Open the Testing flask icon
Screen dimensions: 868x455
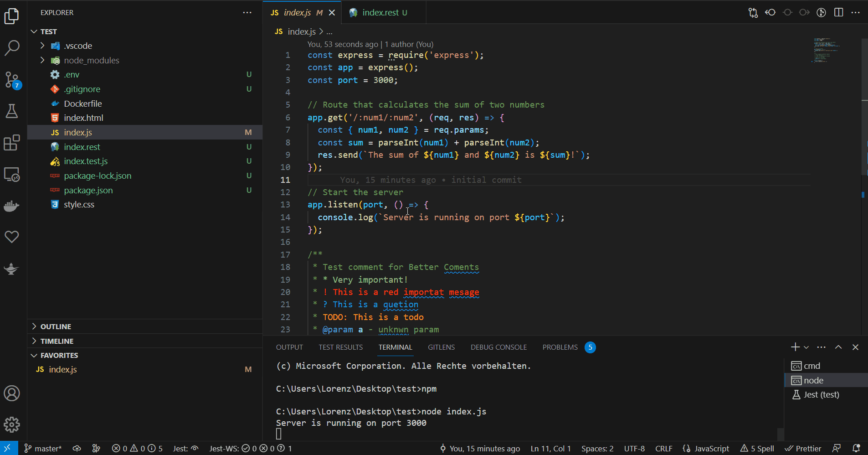tap(11, 111)
